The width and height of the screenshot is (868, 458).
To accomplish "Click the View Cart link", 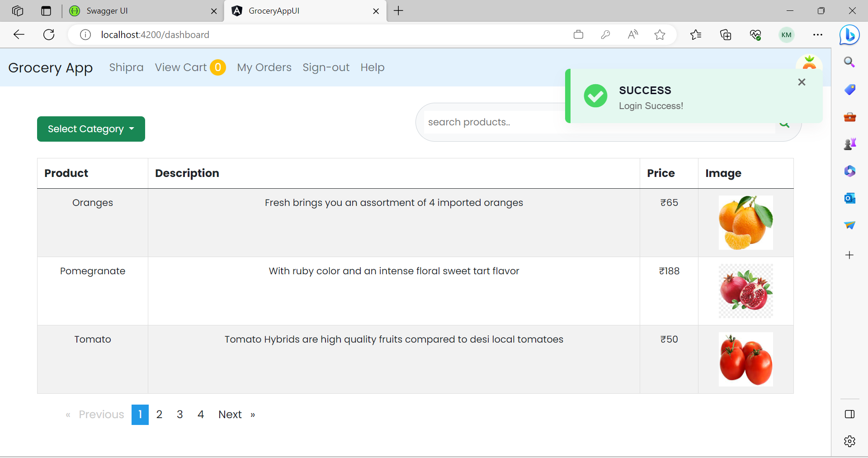I will [x=180, y=67].
